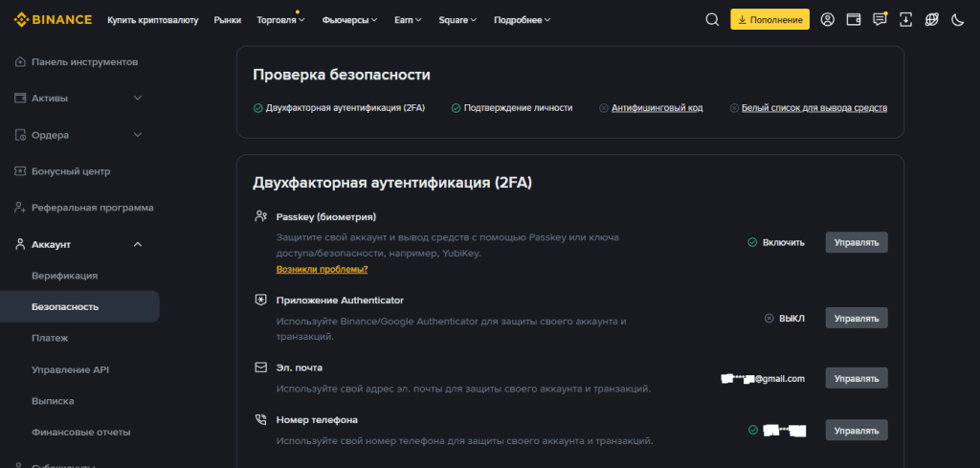The image size is (980, 468).
Task: Click the Антифишинговый код cross icon
Action: pos(603,108)
